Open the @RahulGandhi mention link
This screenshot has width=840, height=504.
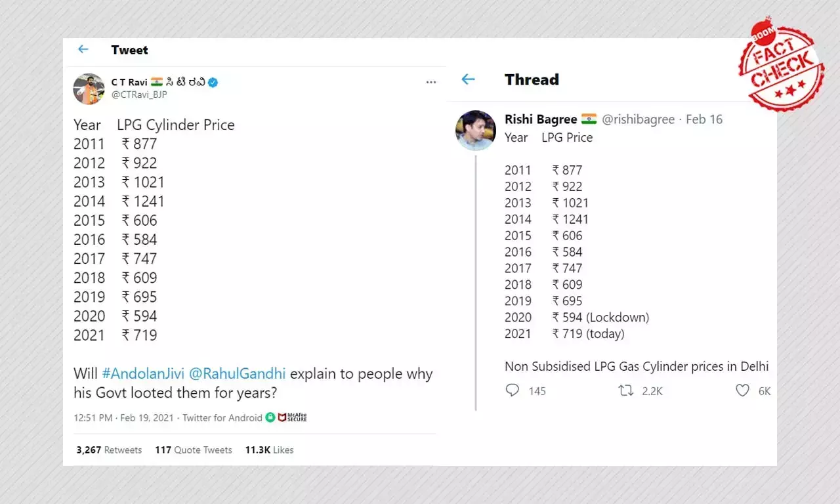pyautogui.click(x=238, y=374)
